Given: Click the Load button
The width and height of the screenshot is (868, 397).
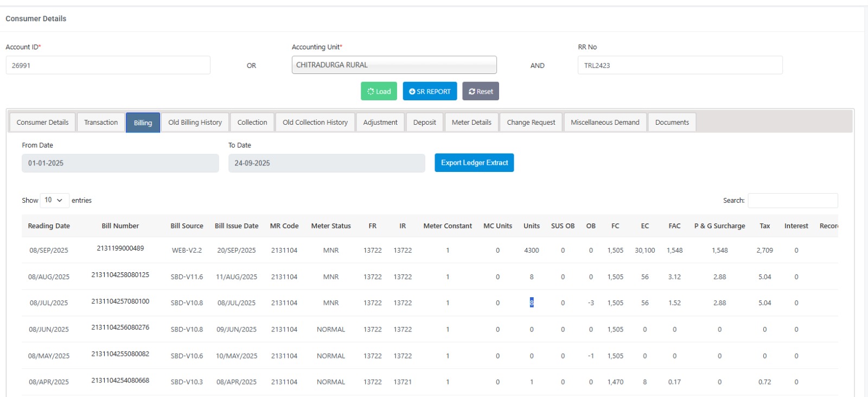Looking at the screenshot, I should (x=379, y=91).
